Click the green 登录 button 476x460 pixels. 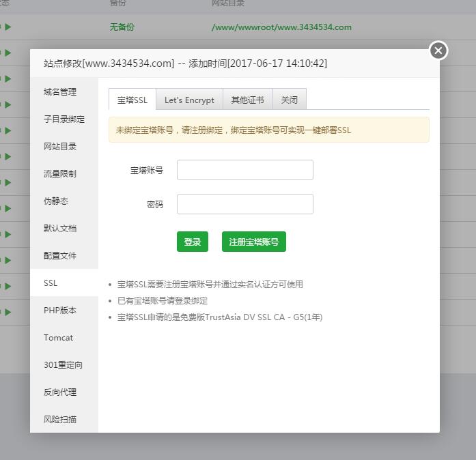(x=193, y=242)
